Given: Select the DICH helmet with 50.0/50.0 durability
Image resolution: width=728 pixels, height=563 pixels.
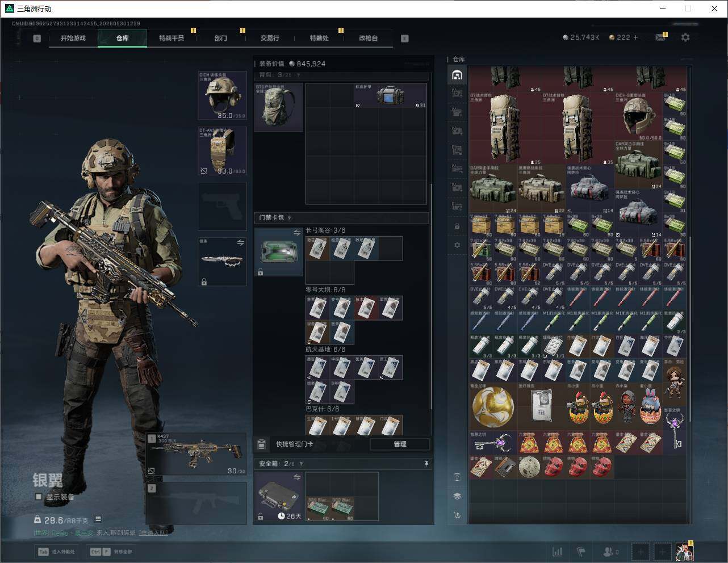Looking at the screenshot, I should click(638, 117).
